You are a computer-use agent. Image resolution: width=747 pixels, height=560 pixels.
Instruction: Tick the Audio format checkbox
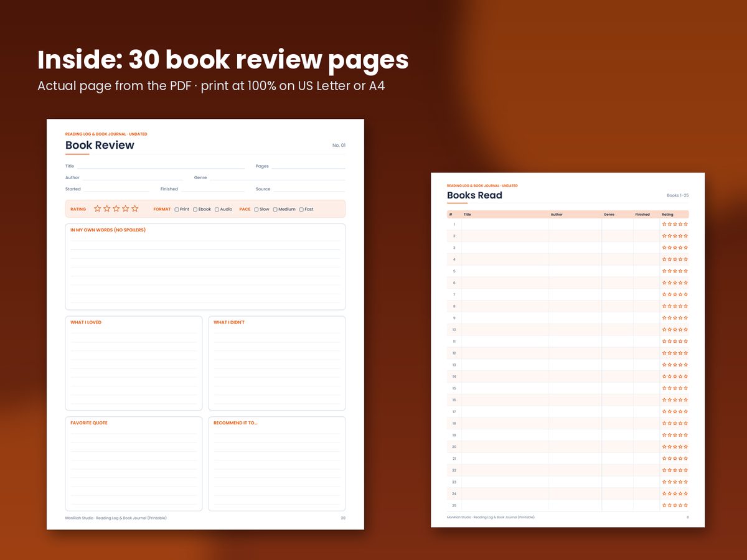pos(217,210)
